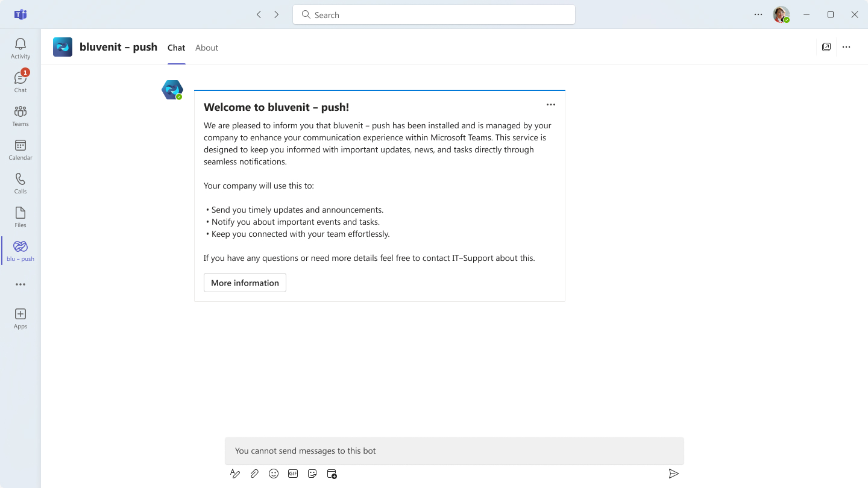This screenshot has height=488, width=868.
Task: Pop out the chat into new window
Action: (826, 47)
